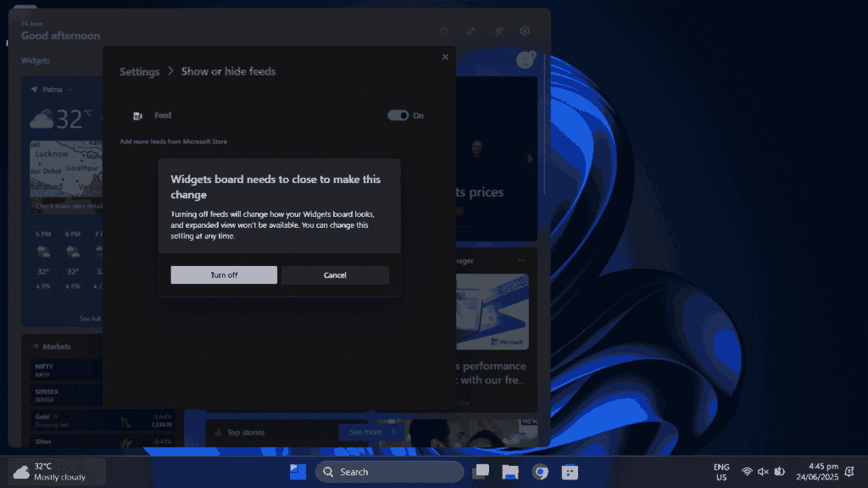Click the weather location arrow icon

34,89
